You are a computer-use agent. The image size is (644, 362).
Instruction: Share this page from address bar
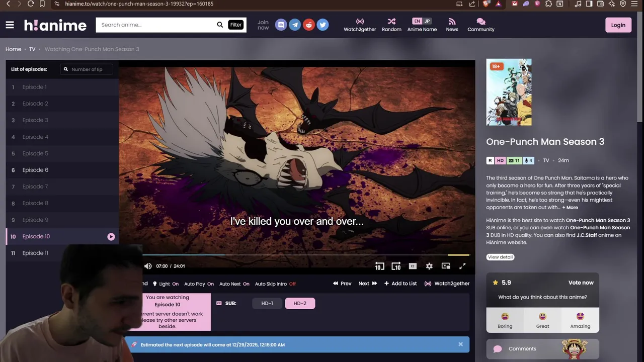(472, 4)
